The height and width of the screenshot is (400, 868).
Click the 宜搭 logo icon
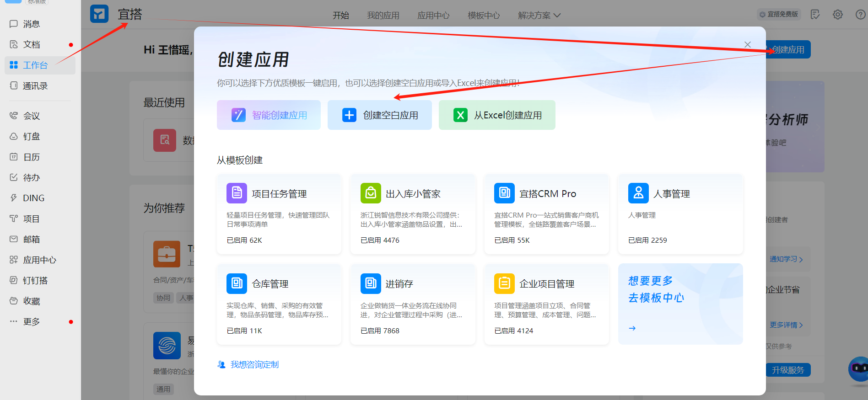(x=99, y=14)
